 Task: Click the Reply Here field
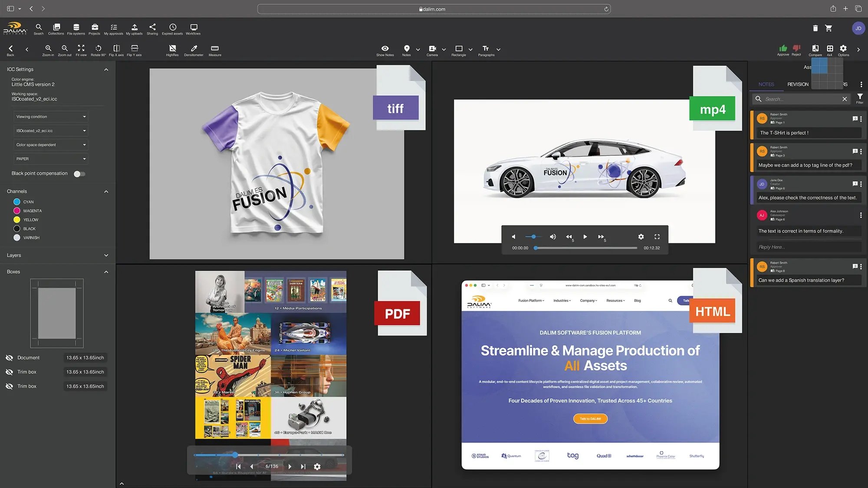809,247
